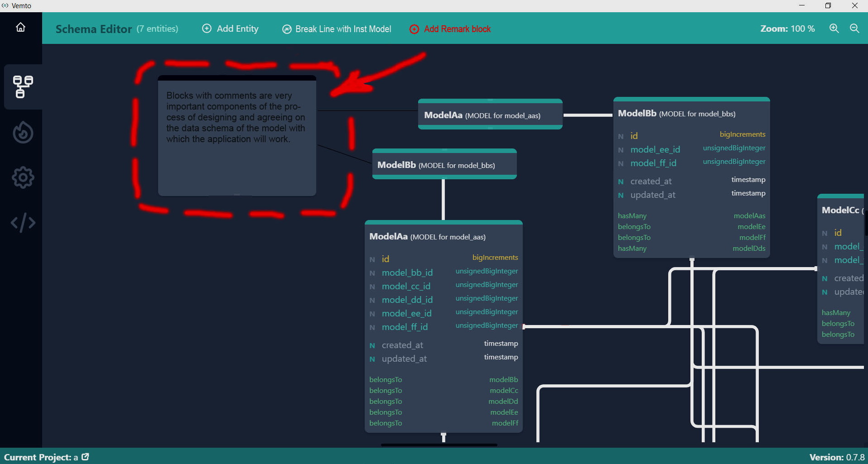
Task: Click created_at field in ModelAa entity
Action: (444, 345)
